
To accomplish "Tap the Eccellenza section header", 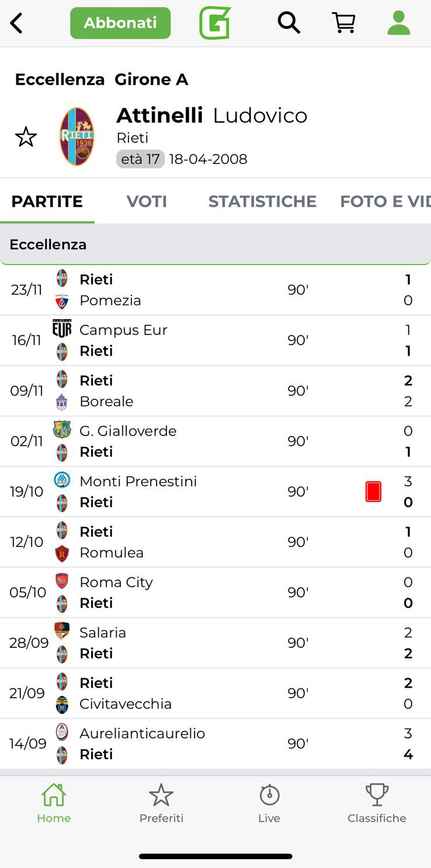I will (x=215, y=245).
